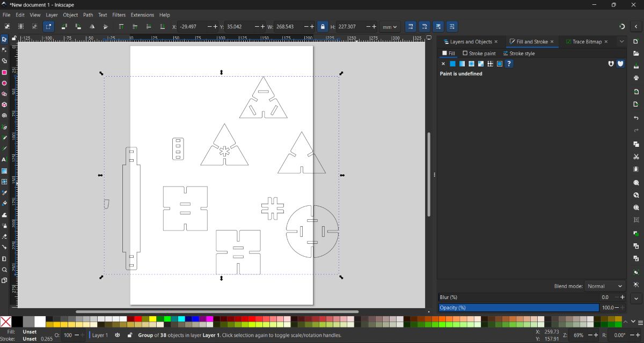Image resolution: width=644 pixels, height=343 pixels.
Task: Change Blend mode from Normal
Action: [605, 286]
